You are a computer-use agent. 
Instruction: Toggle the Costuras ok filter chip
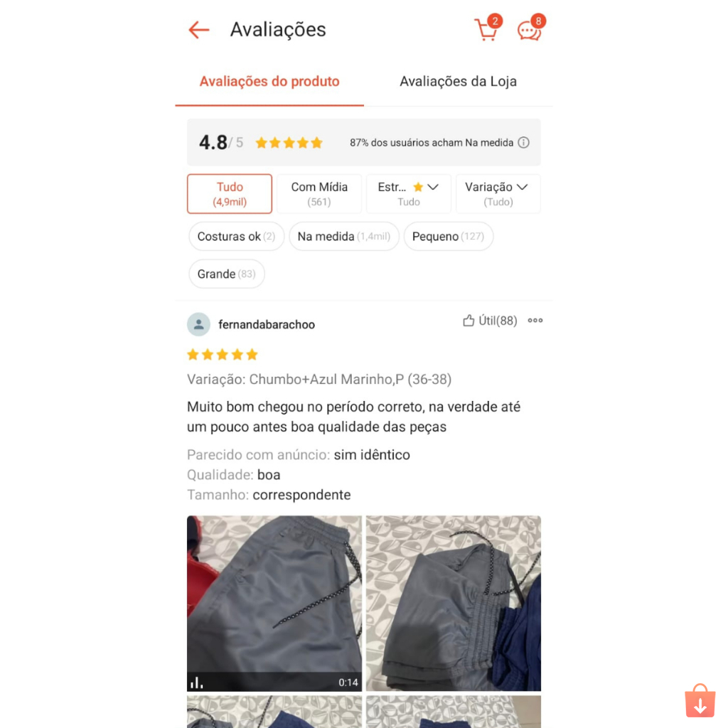(236, 236)
